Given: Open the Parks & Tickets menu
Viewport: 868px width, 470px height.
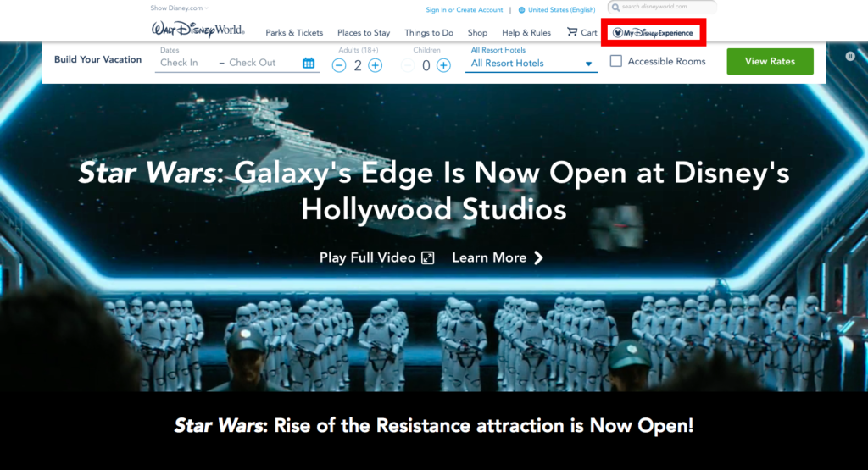Looking at the screenshot, I should click(x=294, y=33).
